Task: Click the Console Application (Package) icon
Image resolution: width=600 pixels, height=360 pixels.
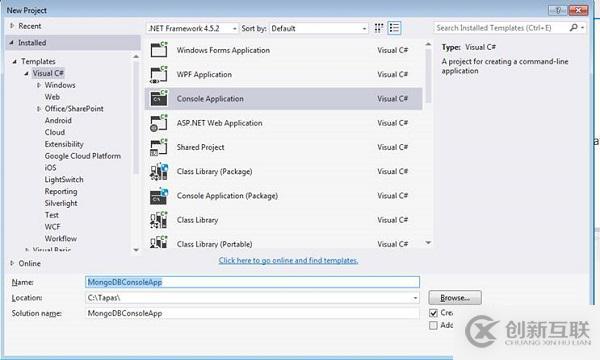Action: pos(159,196)
